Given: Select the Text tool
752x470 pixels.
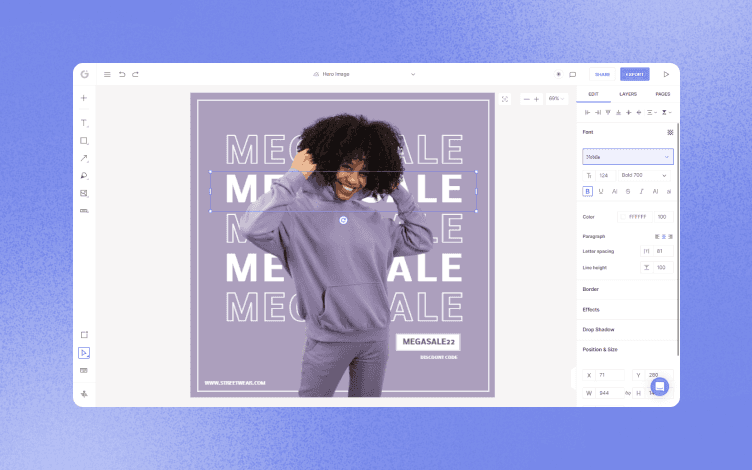Looking at the screenshot, I should (84, 123).
